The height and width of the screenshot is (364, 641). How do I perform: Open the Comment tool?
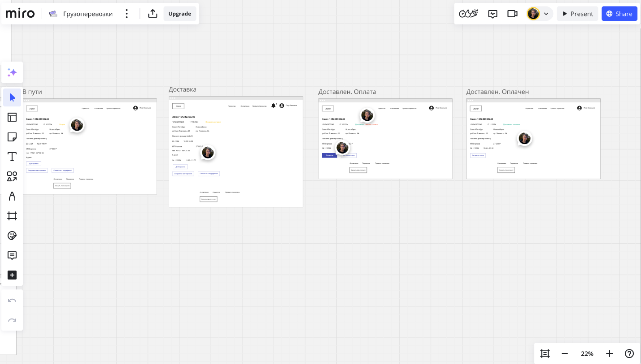click(x=12, y=255)
